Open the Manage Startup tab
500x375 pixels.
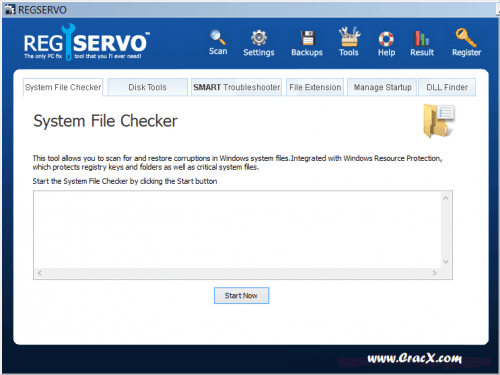[382, 87]
